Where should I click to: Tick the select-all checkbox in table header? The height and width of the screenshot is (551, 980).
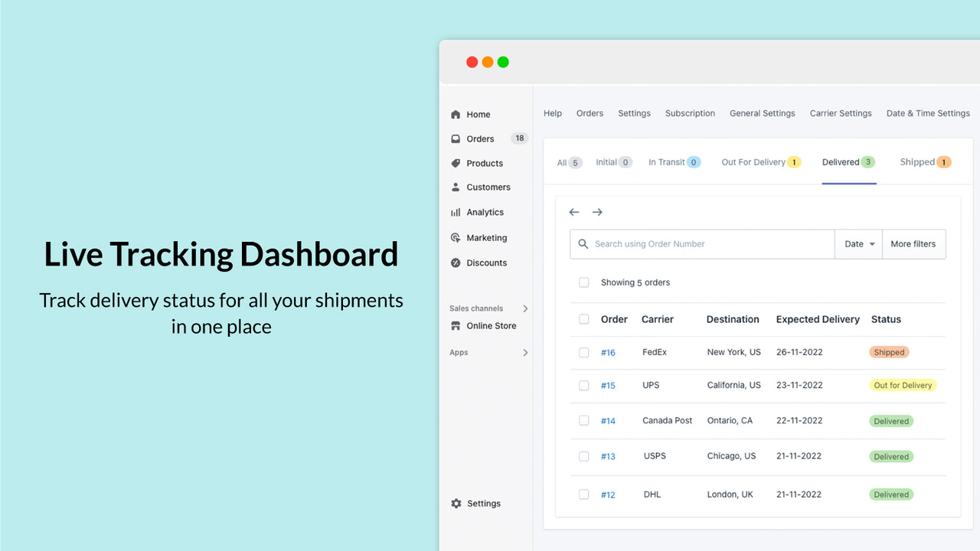pyautogui.click(x=584, y=319)
